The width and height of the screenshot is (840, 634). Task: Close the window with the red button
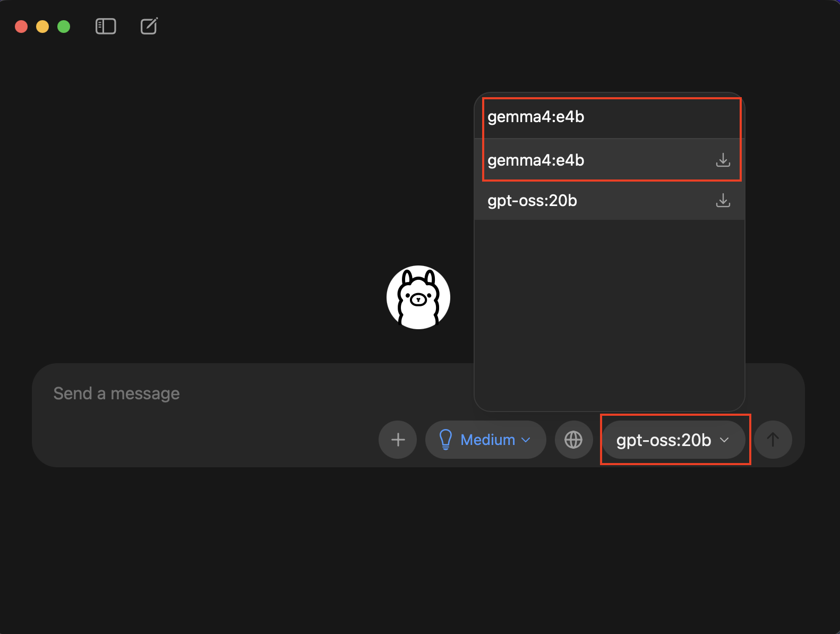click(21, 27)
